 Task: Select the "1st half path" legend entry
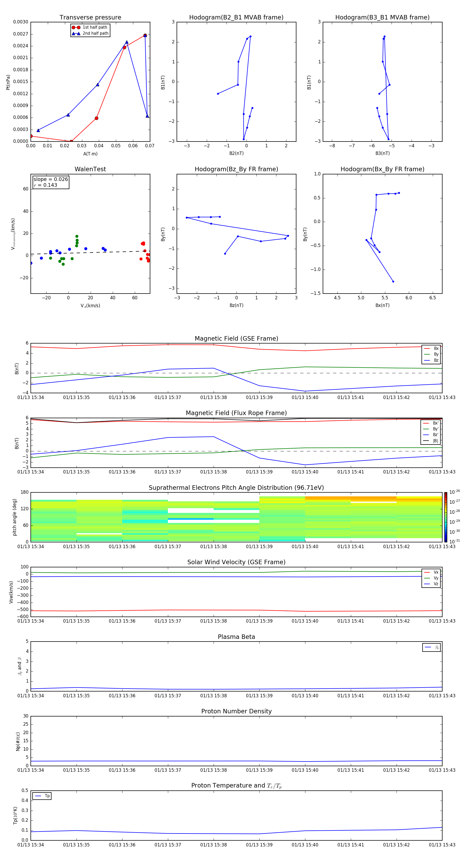[90, 27]
